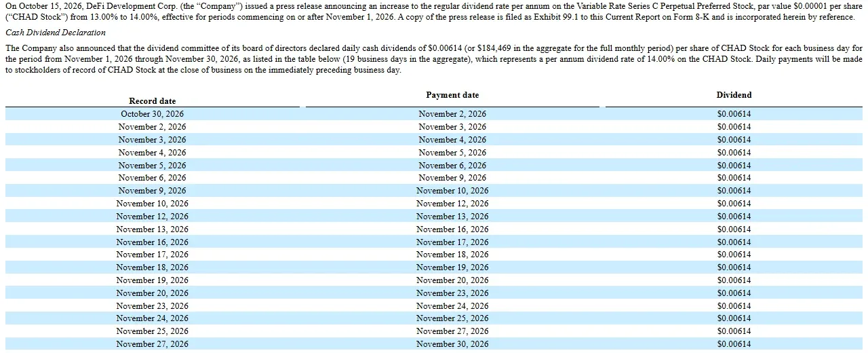Select $0.00614 dividend paid November 10, 2026

coord(734,191)
